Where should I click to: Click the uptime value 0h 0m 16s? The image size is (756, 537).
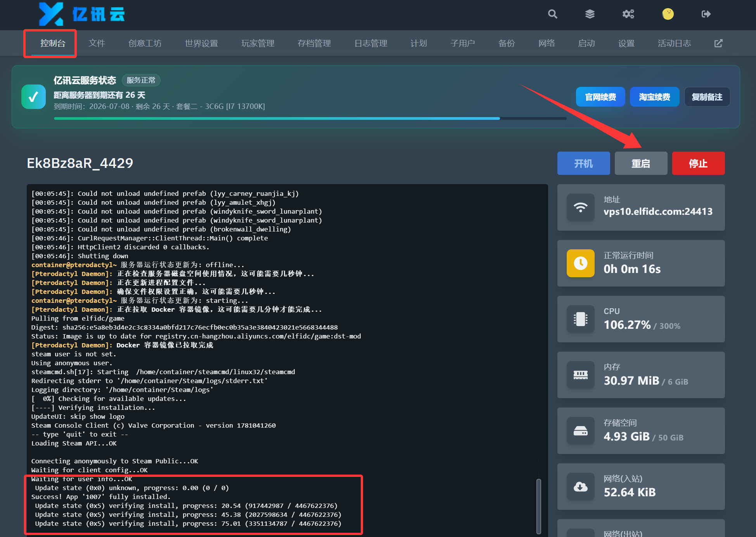tap(632, 269)
